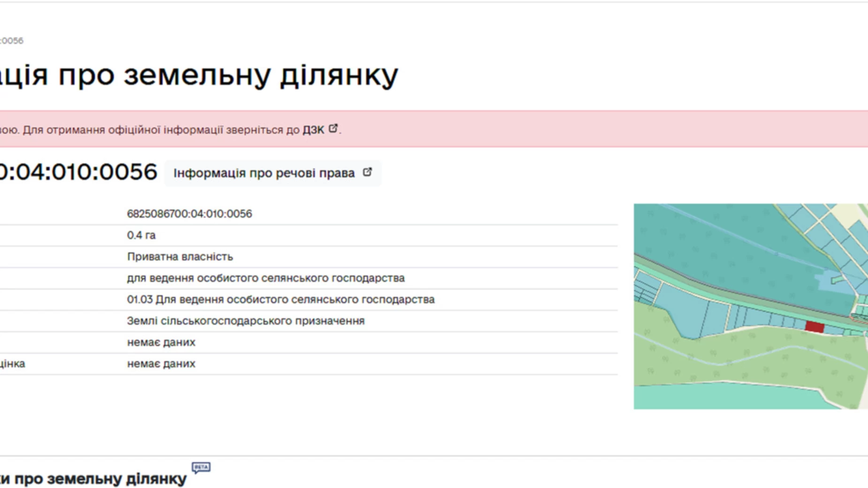This screenshot has width=868, height=488.
Task: Select для ведення особистого селянського господарства
Action: (x=266, y=278)
